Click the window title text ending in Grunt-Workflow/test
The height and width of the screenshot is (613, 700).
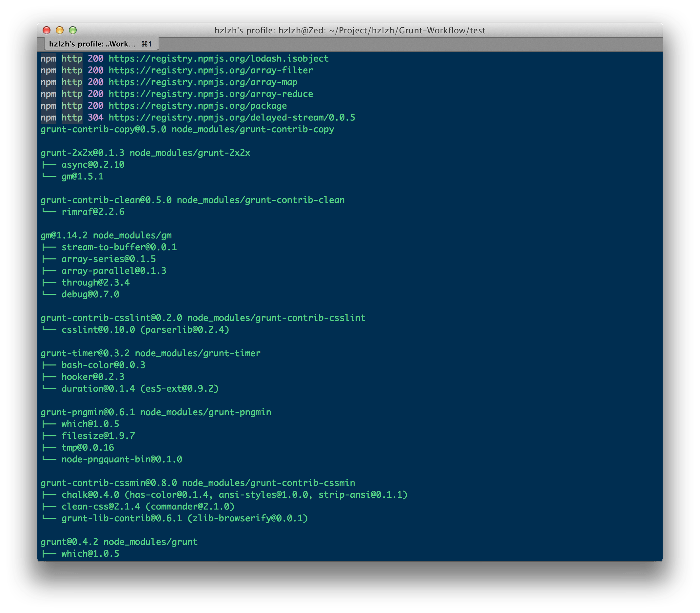pyautogui.click(x=350, y=30)
